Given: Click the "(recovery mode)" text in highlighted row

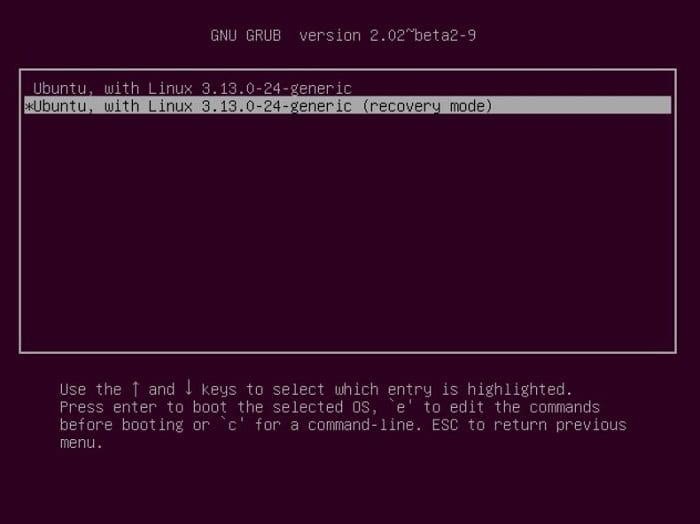Looking at the screenshot, I should 427,106.
